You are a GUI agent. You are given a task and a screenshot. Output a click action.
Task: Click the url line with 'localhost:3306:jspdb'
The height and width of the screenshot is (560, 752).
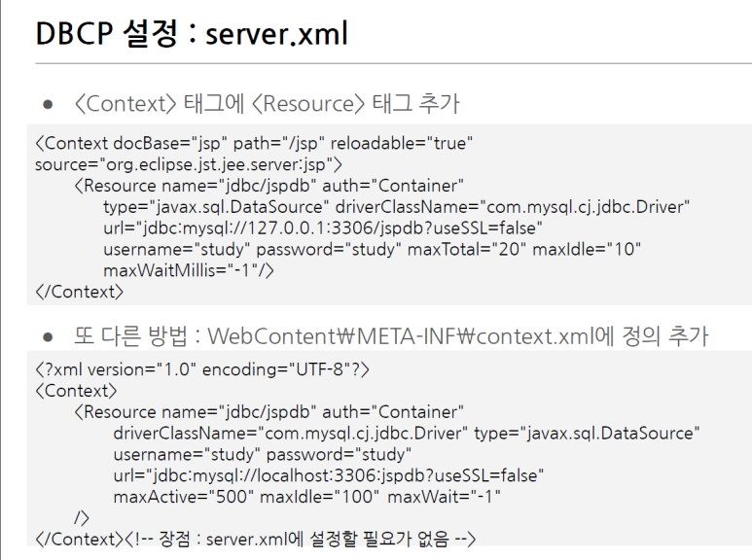point(329,475)
